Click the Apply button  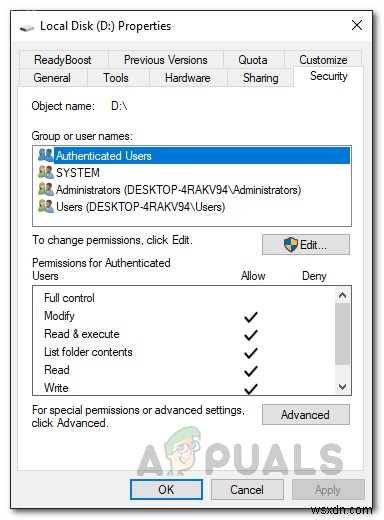pos(328,489)
